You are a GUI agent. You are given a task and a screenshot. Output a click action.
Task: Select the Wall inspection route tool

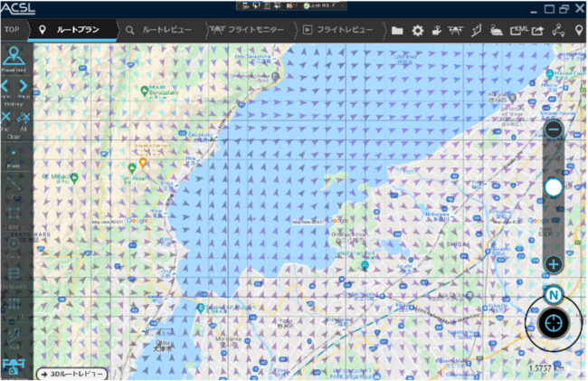14,337
